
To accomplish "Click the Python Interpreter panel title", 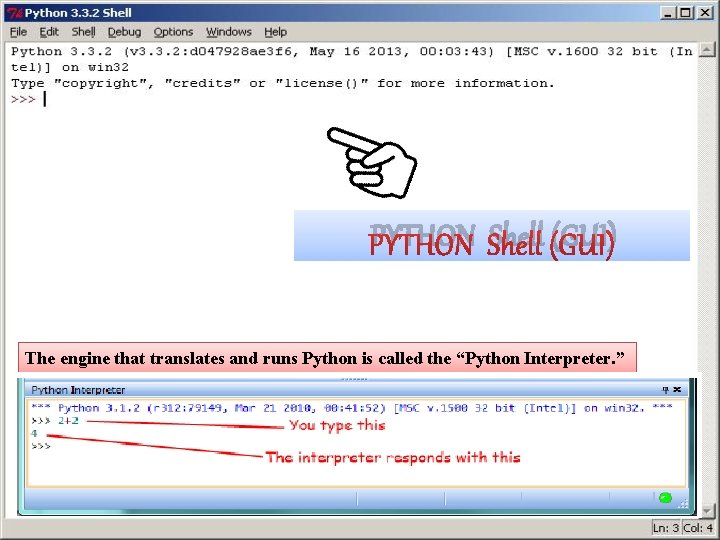I will click(x=78, y=390).
